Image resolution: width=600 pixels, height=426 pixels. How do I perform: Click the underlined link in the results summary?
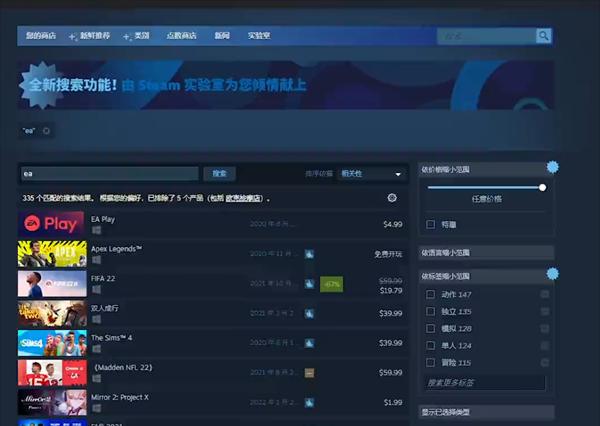point(244,198)
